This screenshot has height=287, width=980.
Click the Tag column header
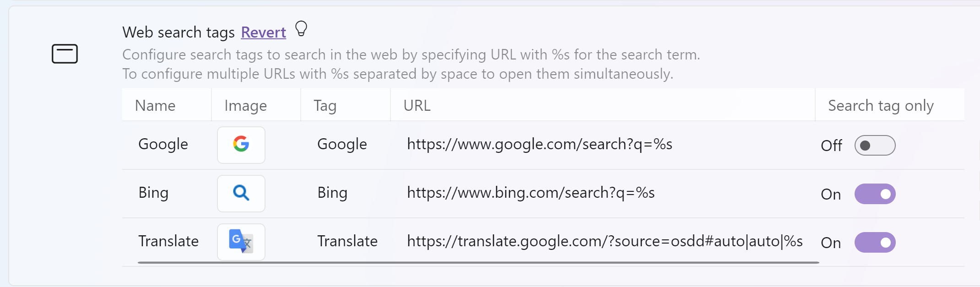coord(325,105)
